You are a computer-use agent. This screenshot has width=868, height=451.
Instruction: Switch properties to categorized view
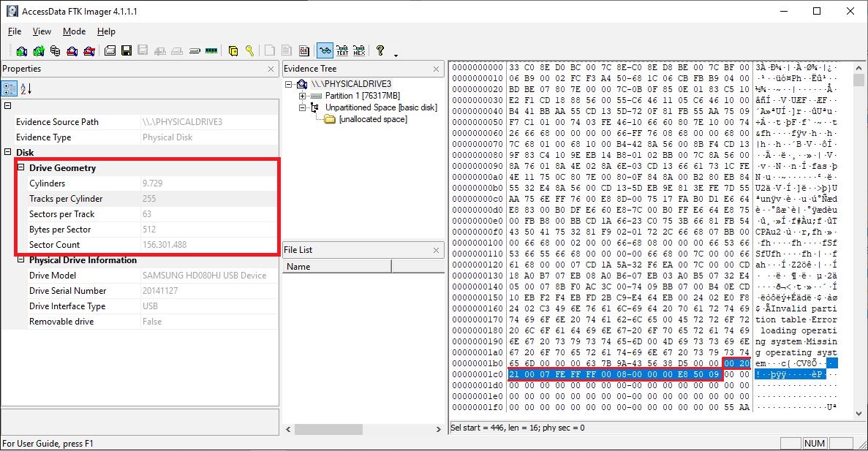tap(10, 88)
